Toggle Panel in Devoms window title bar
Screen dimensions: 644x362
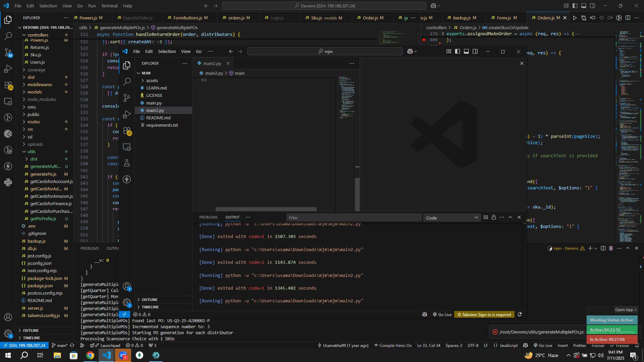[584, 6]
